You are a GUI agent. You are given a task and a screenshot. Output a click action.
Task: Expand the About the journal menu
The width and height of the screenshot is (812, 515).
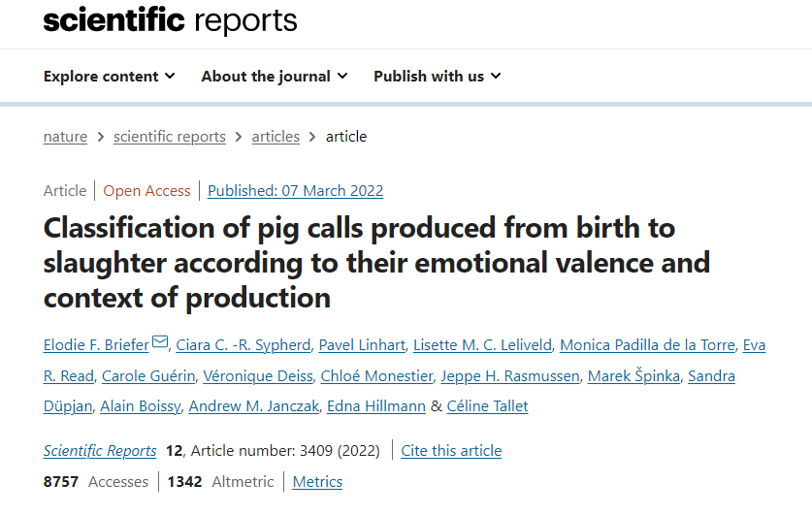pos(275,77)
